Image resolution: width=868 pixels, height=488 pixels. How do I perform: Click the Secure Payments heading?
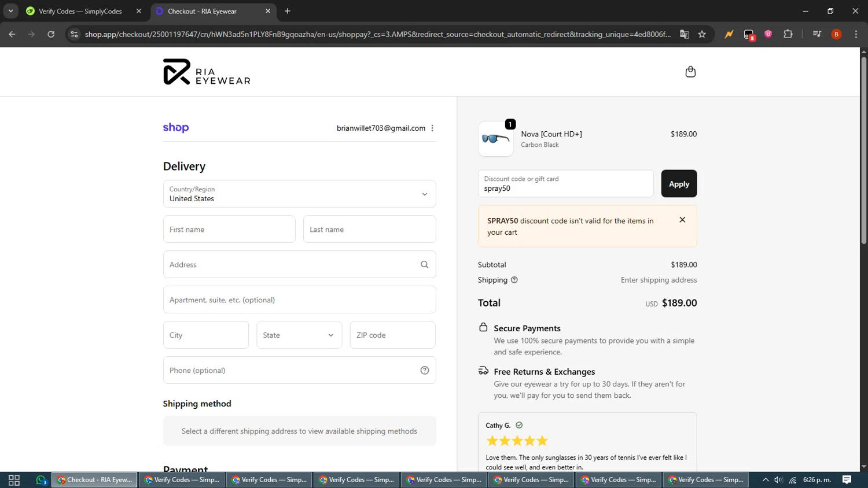click(x=527, y=328)
